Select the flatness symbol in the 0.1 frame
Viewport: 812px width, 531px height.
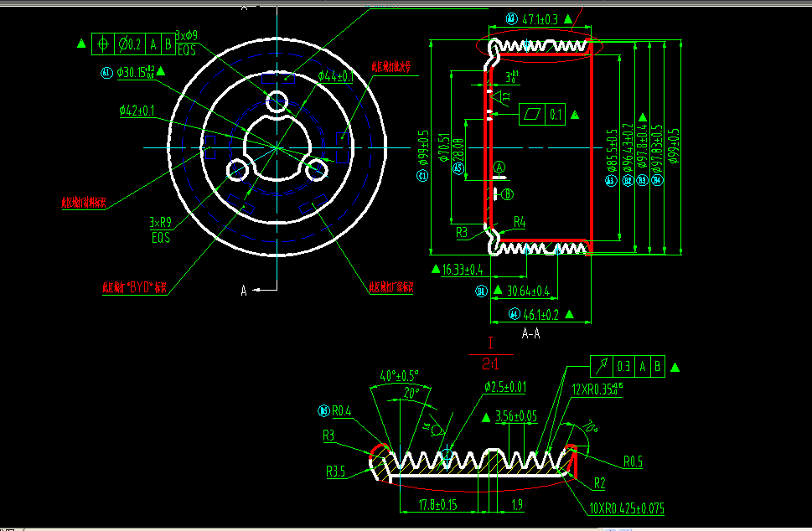(x=532, y=113)
